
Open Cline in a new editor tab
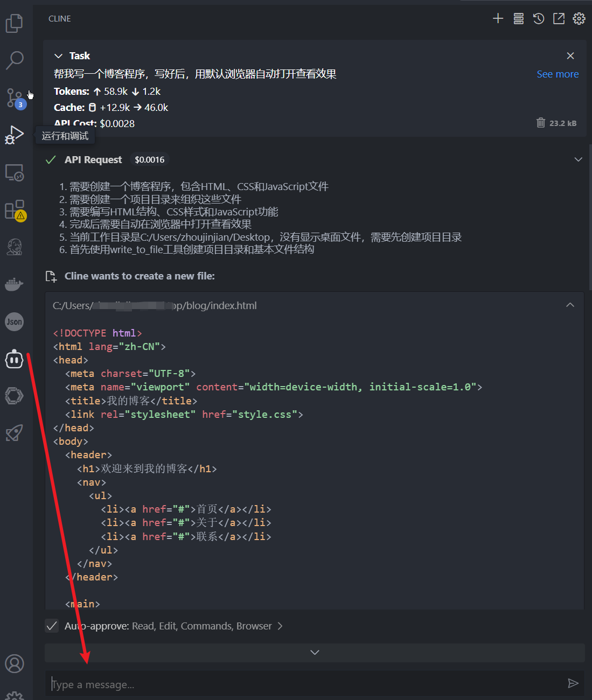pyautogui.click(x=559, y=18)
